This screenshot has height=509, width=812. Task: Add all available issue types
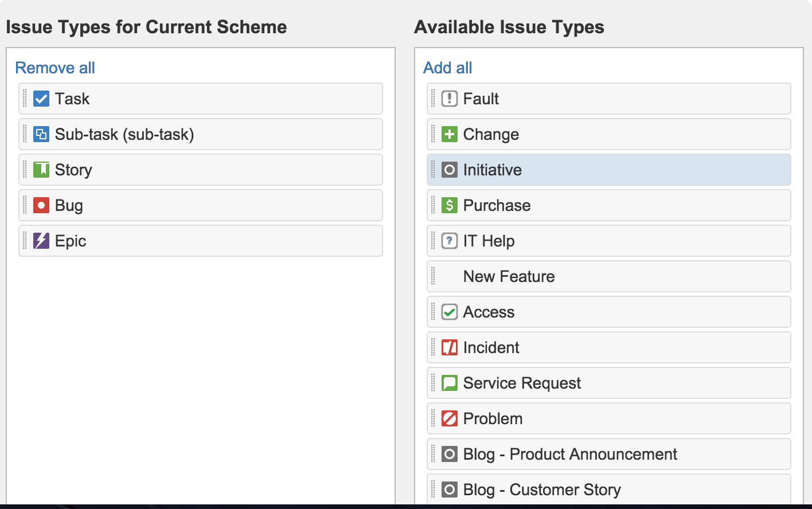click(447, 68)
